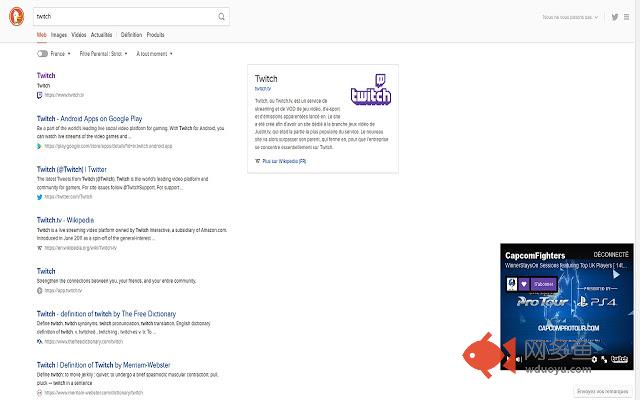Click the heart follow icon in player
This screenshot has width=640, height=400.
[524, 284]
